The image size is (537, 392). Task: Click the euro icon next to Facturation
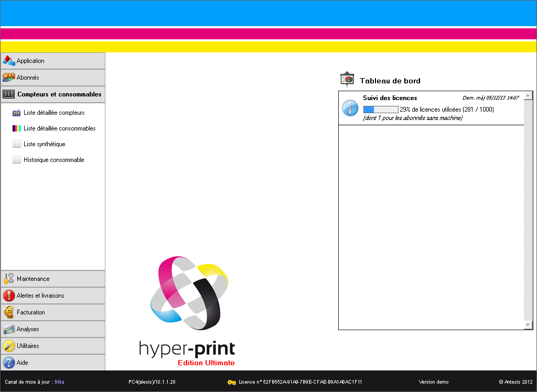(x=8, y=312)
